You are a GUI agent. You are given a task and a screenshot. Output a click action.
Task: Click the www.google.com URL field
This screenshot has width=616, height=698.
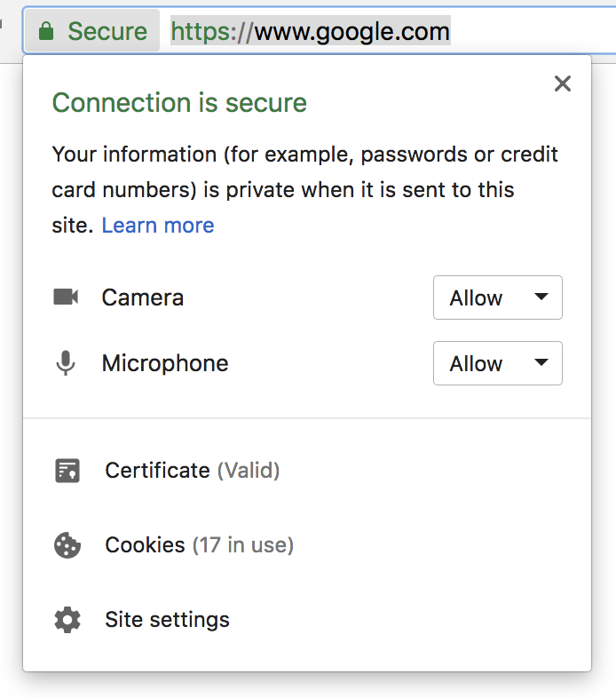[x=351, y=32]
